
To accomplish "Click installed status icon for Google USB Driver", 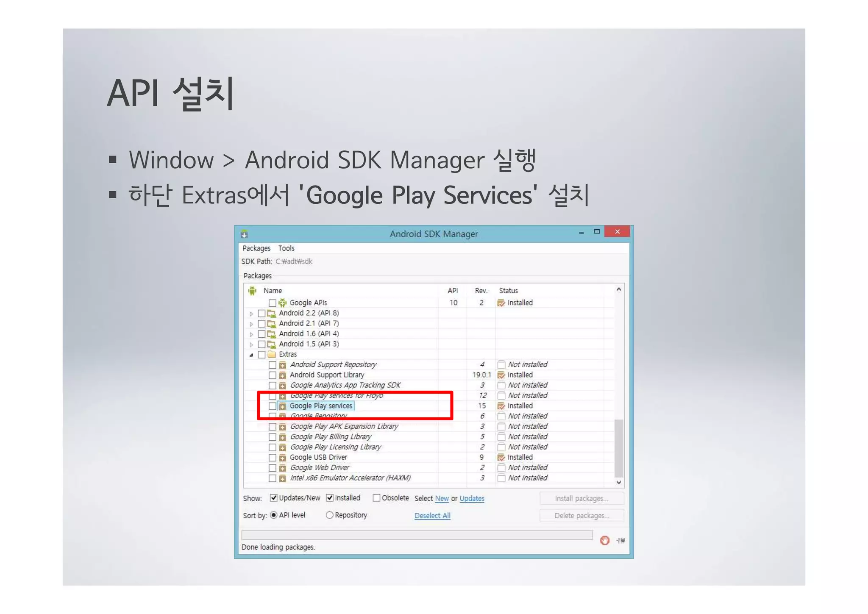I will 501,458.
